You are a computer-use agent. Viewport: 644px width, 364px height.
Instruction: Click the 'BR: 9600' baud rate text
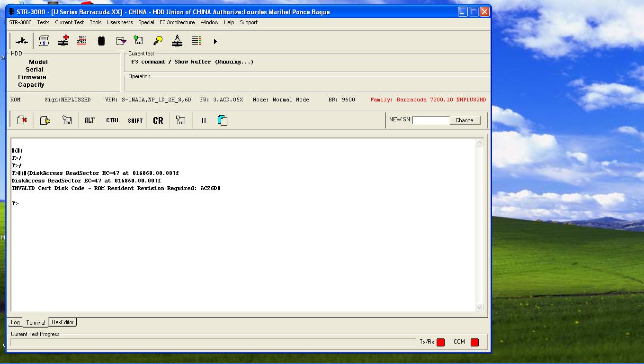pyautogui.click(x=341, y=100)
